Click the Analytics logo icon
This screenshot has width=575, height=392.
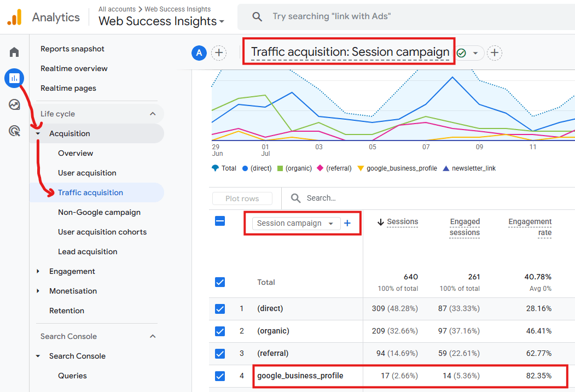coord(15,17)
